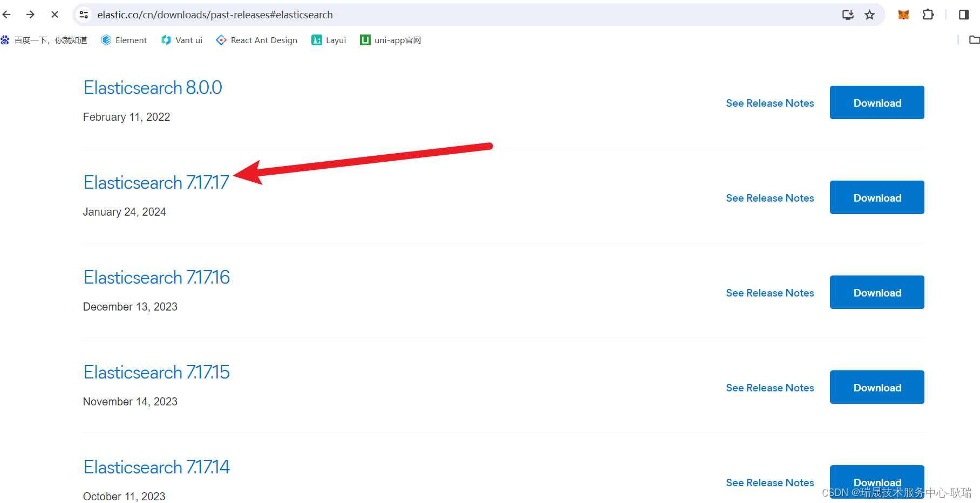Click the December 13, 2023 date text

[x=130, y=307]
